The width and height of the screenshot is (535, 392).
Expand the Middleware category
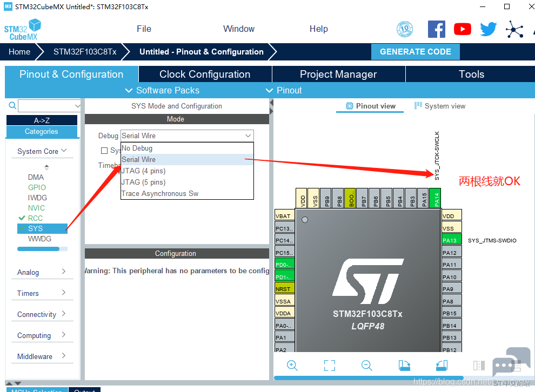point(42,356)
